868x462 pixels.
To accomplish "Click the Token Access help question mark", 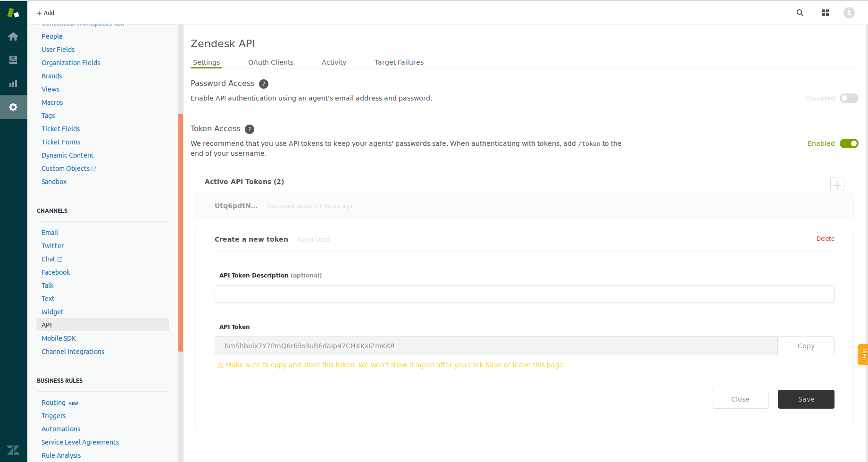I will click(250, 129).
